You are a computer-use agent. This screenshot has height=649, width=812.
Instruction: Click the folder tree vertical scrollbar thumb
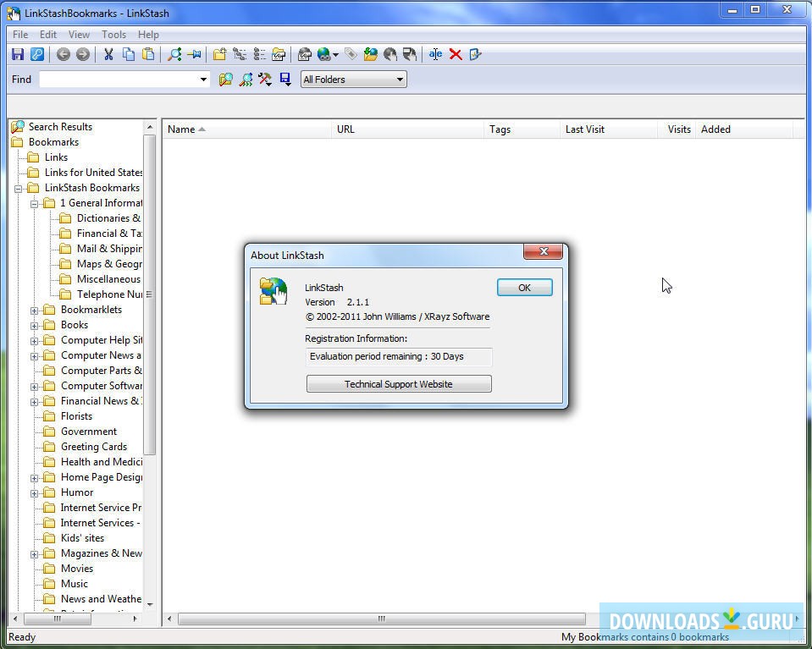coord(149,294)
